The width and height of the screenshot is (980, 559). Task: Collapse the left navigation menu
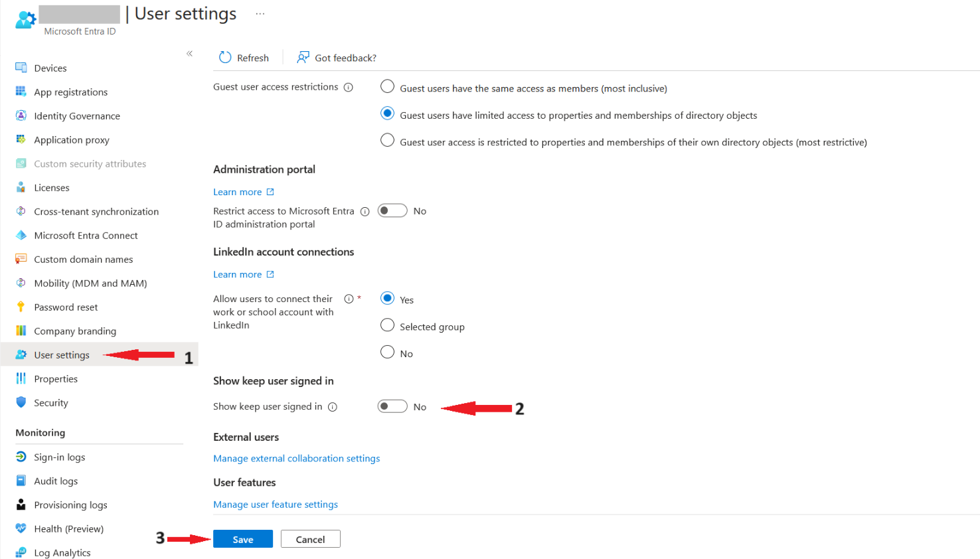click(x=189, y=53)
